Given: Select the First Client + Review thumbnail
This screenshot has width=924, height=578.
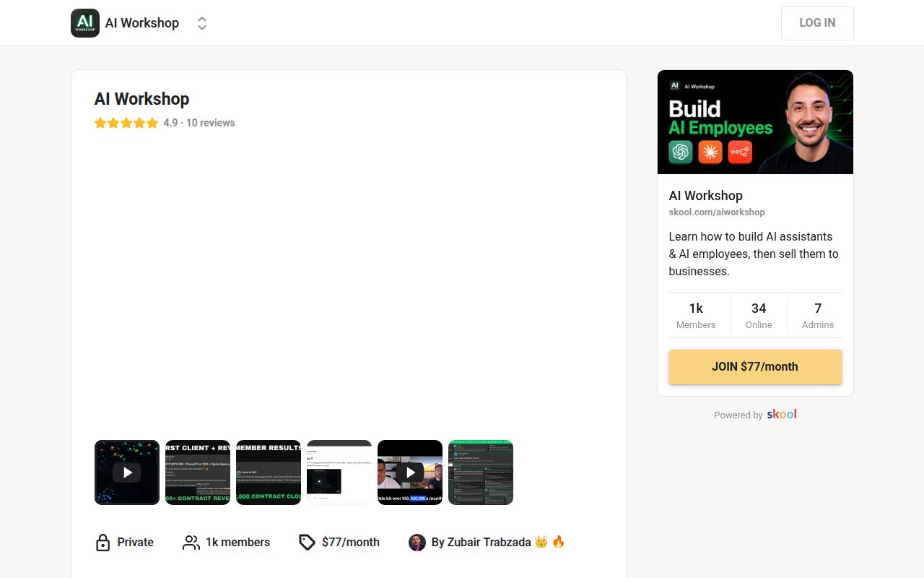Looking at the screenshot, I should pyautogui.click(x=198, y=473).
